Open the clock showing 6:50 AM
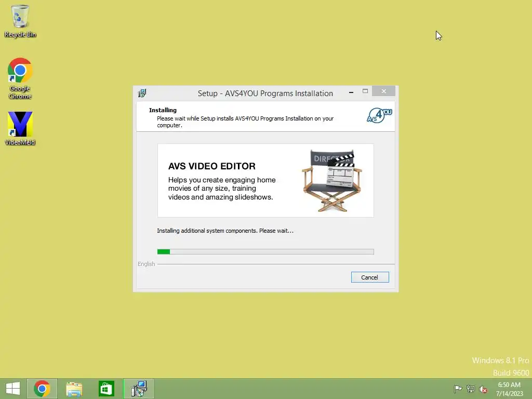 click(x=509, y=389)
